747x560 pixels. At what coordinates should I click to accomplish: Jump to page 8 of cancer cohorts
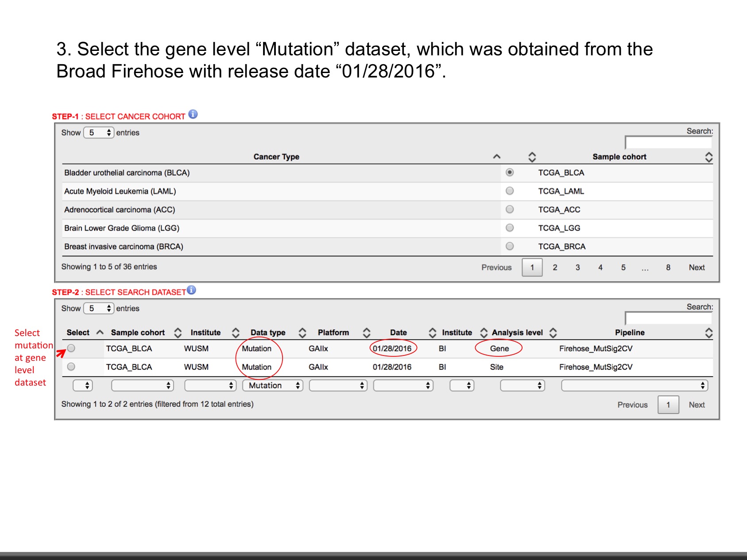(668, 267)
